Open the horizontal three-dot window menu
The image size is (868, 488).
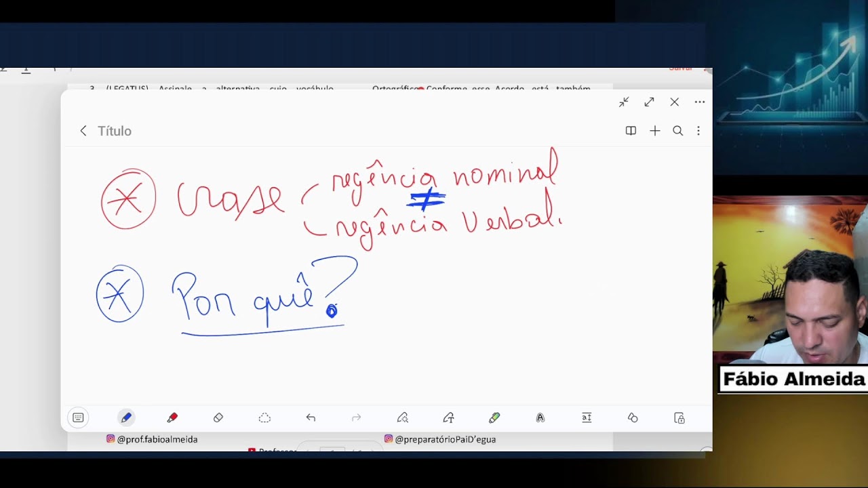700,102
